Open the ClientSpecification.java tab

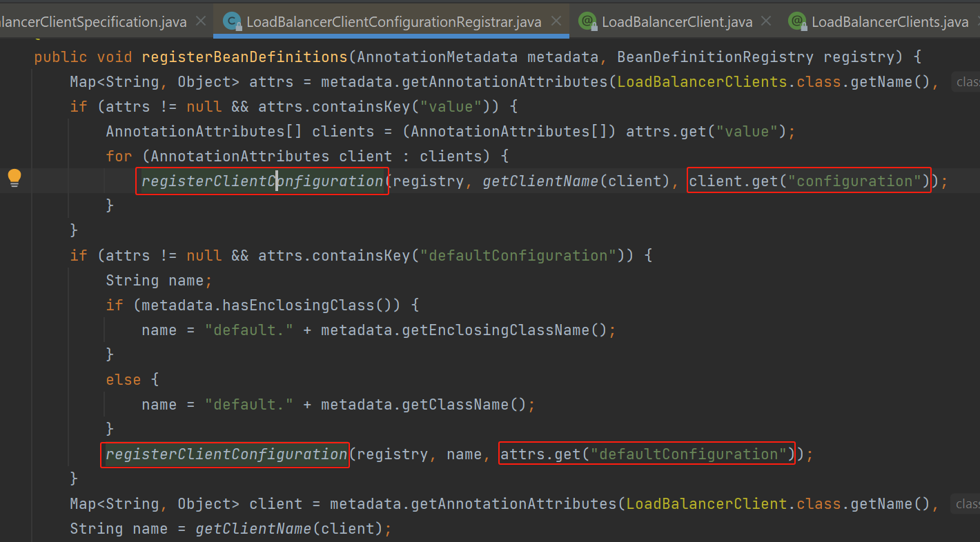coord(93,22)
